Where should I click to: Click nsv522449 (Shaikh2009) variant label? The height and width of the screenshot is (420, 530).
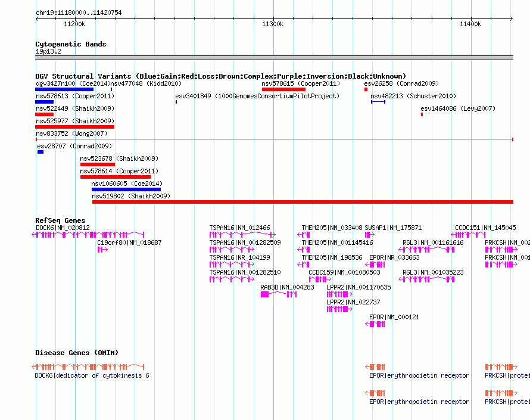click(x=75, y=108)
